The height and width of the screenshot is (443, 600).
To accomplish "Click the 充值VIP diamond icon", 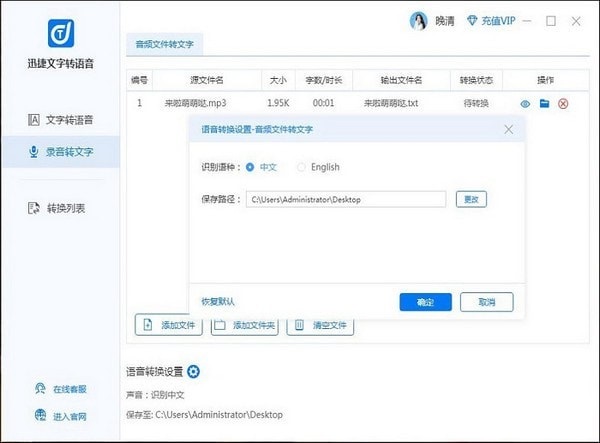I will pyautogui.click(x=473, y=21).
